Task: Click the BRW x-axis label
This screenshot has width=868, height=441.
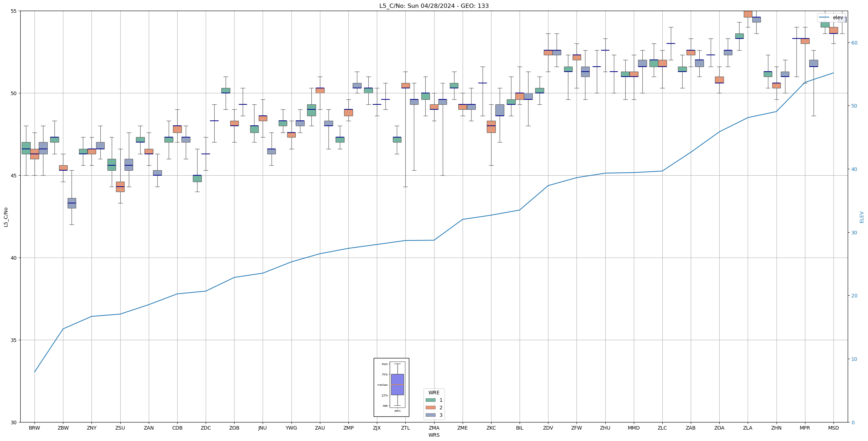Action: click(x=35, y=428)
